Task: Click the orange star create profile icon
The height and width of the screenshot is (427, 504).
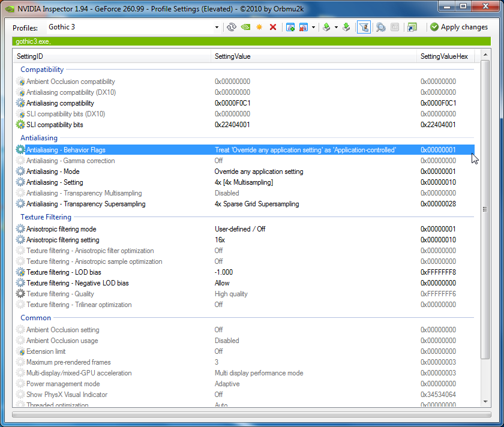Action: 259,27
